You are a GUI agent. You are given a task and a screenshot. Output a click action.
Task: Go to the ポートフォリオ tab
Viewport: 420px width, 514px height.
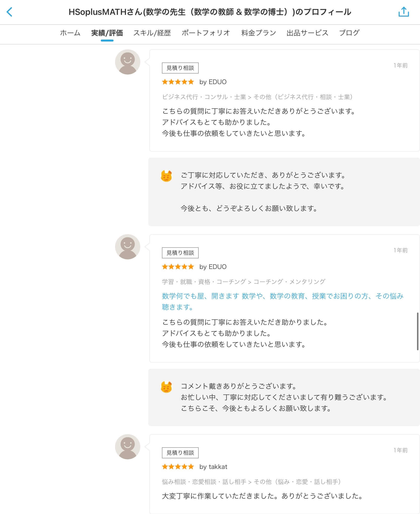(x=206, y=33)
